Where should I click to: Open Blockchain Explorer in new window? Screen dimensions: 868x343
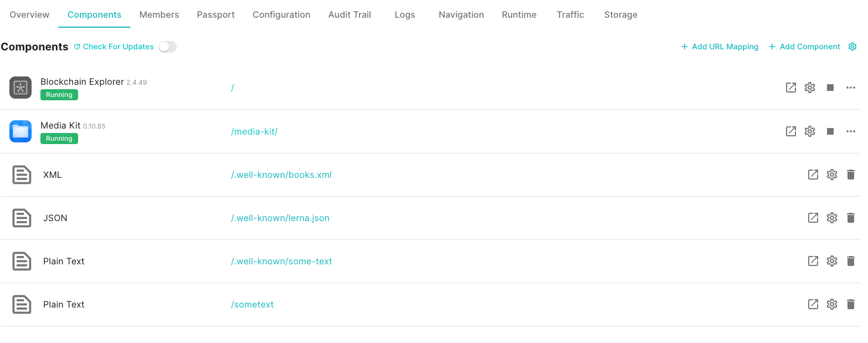click(791, 88)
